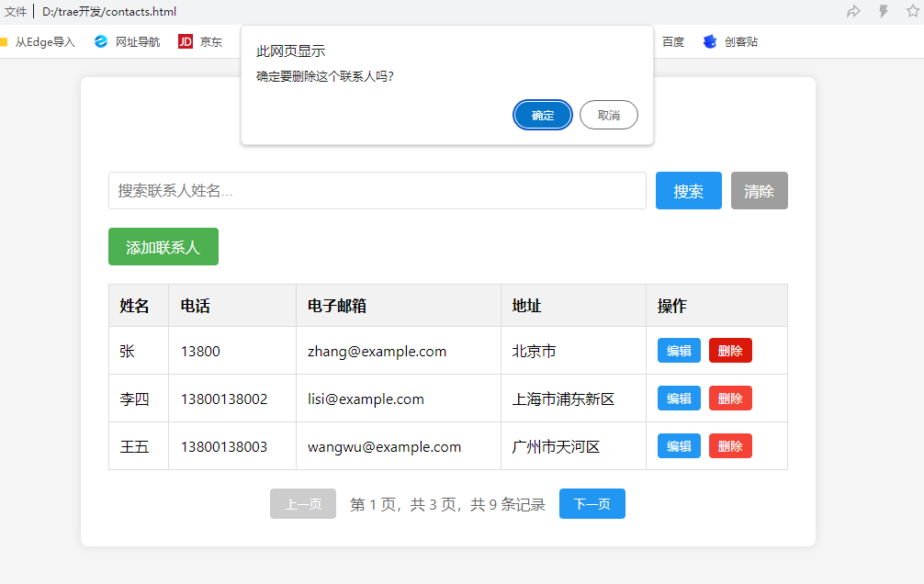924x584 pixels.
Task: Edit the contact 张 via 编辑
Action: pos(679,351)
